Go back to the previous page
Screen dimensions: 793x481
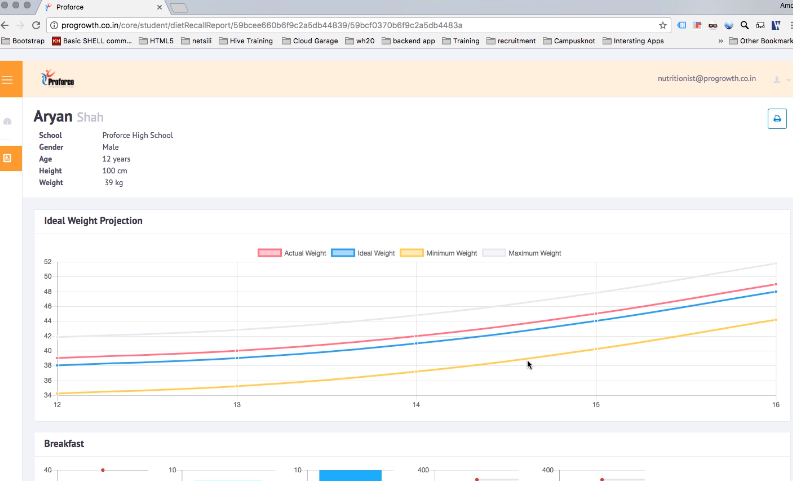(6, 24)
